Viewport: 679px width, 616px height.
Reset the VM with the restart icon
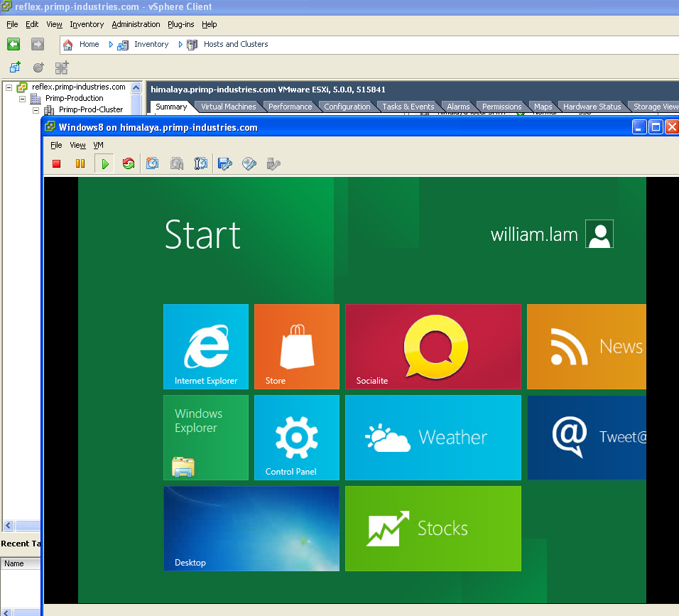pyautogui.click(x=129, y=163)
